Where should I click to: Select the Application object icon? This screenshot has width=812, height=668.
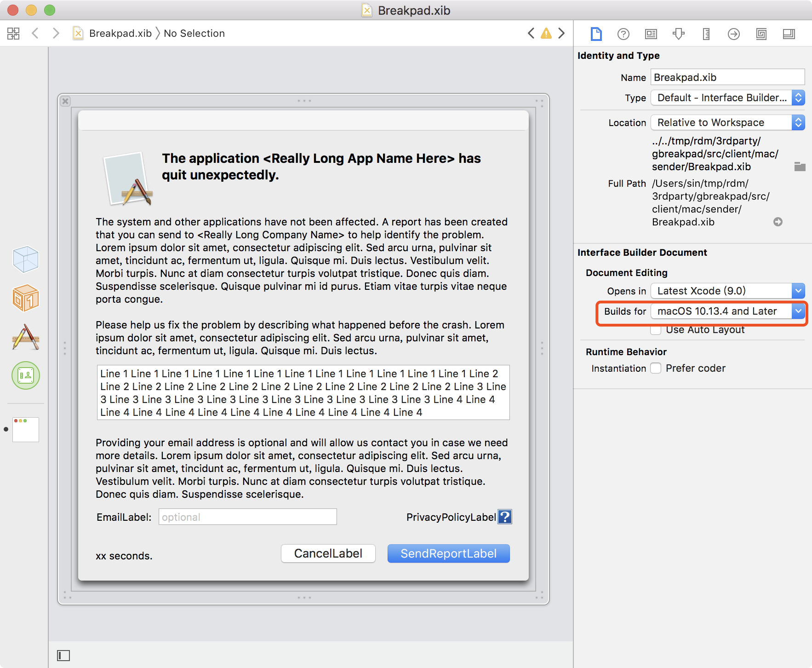[x=26, y=337]
